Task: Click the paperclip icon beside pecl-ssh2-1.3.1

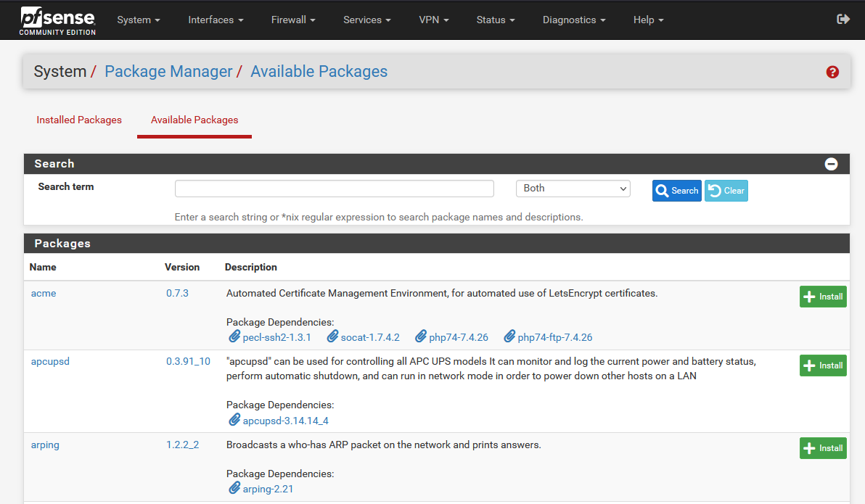Action: tap(234, 336)
